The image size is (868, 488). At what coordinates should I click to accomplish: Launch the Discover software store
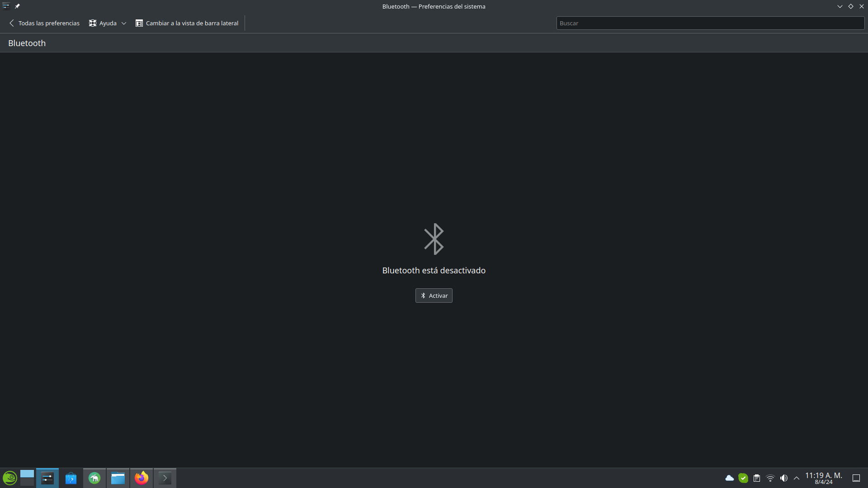tap(71, 478)
